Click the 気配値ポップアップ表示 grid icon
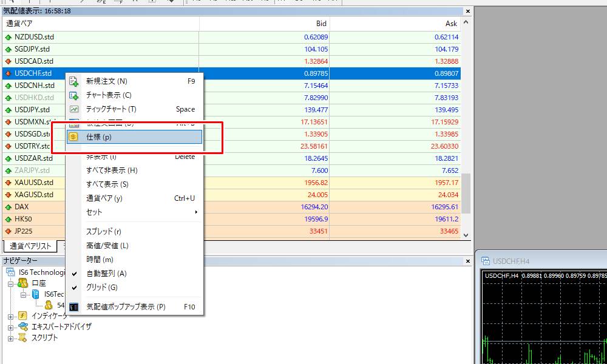Screen dimensions: 607x364 point(74,307)
